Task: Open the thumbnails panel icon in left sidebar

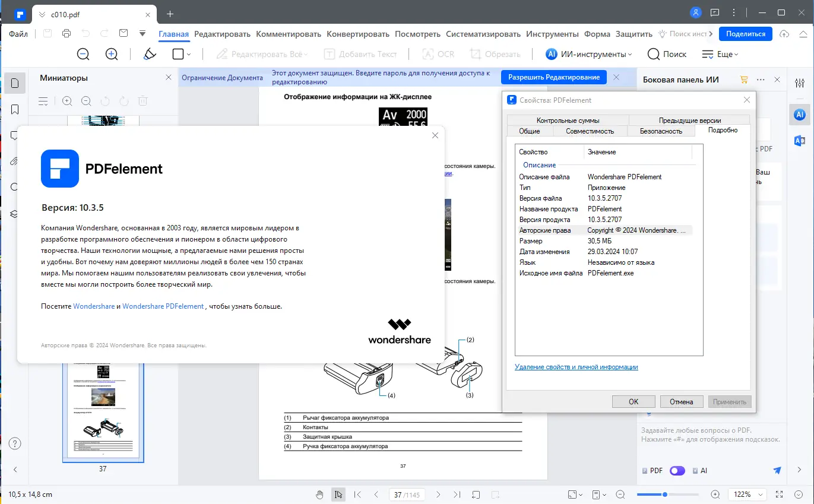Action: pos(15,83)
